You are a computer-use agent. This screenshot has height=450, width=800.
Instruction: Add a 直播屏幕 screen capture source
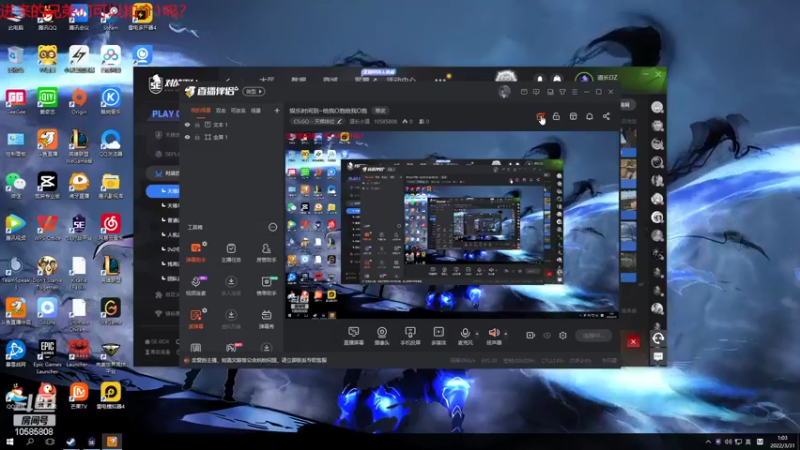pyautogui.click(x=354, y=336)
